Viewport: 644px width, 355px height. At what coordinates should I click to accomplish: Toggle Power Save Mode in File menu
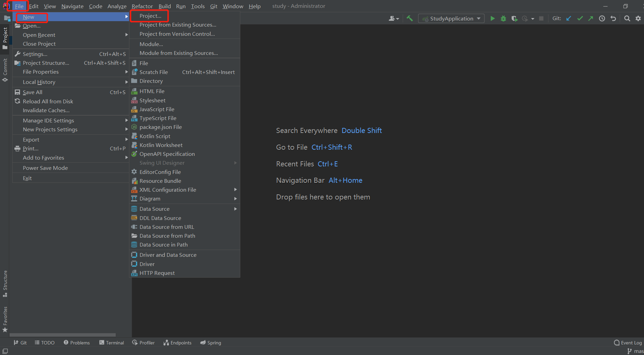point(45,168)
